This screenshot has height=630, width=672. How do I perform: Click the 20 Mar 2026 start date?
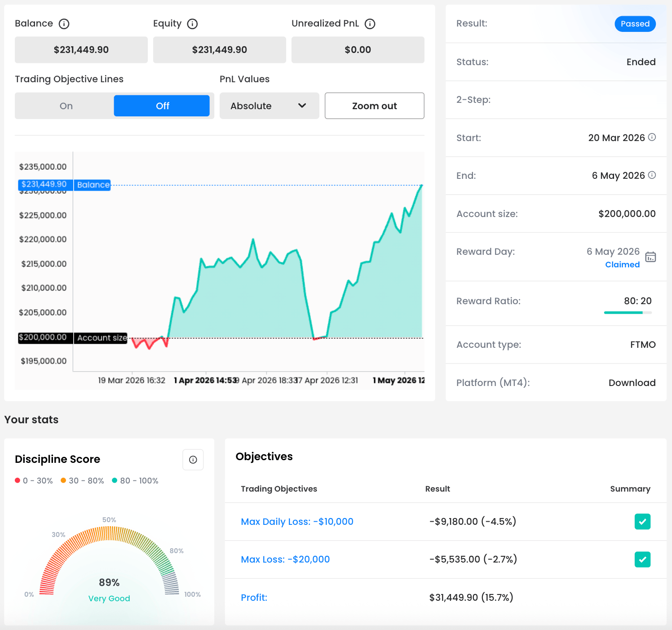(616, 138)
